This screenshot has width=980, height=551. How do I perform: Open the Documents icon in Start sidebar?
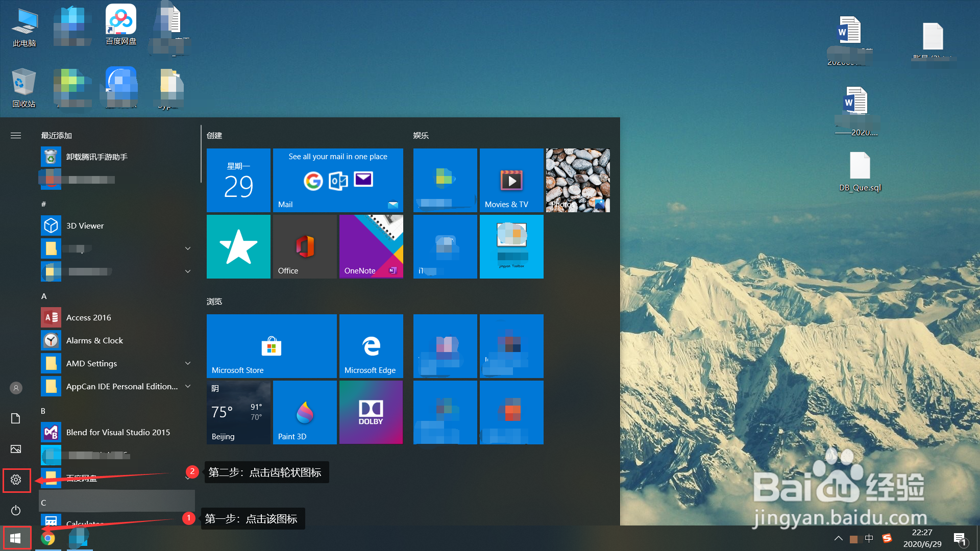click(x=16, y=418)
